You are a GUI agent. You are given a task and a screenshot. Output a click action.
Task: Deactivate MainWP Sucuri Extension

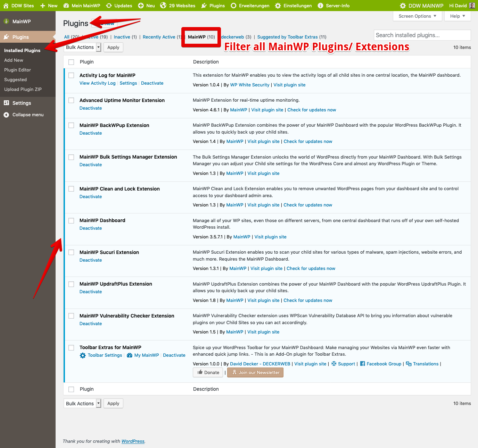pyautogui.click(x=91, y=260)
